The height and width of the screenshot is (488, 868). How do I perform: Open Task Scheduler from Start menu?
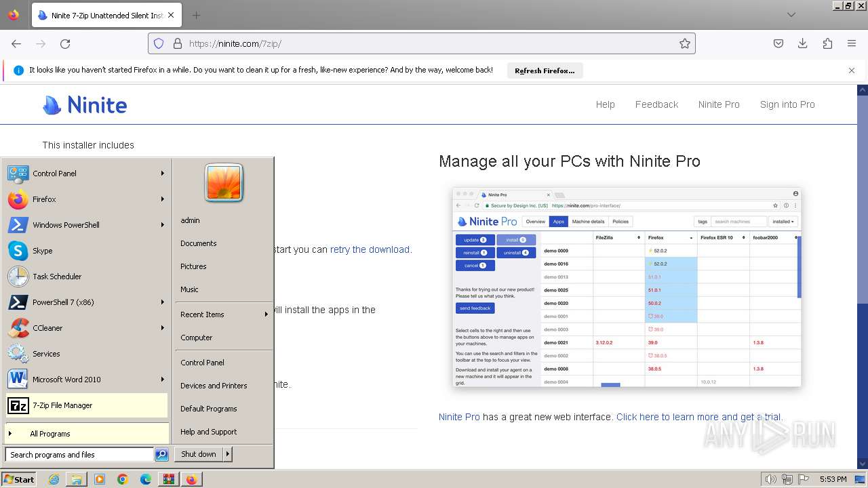tap(87, 277)
